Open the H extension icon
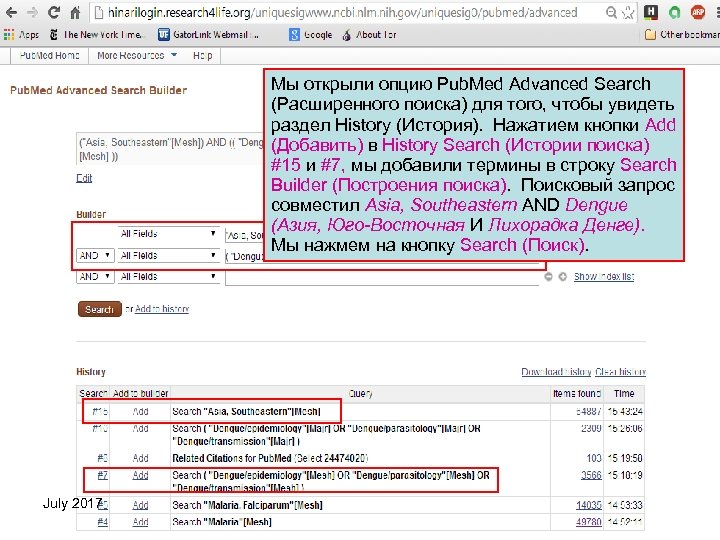 coord(650,13)
